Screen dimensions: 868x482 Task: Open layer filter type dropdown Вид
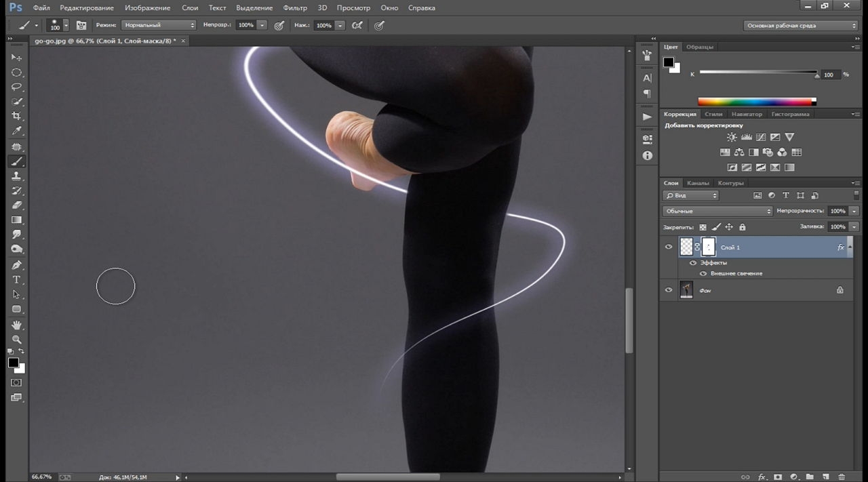tap(690, 195)
